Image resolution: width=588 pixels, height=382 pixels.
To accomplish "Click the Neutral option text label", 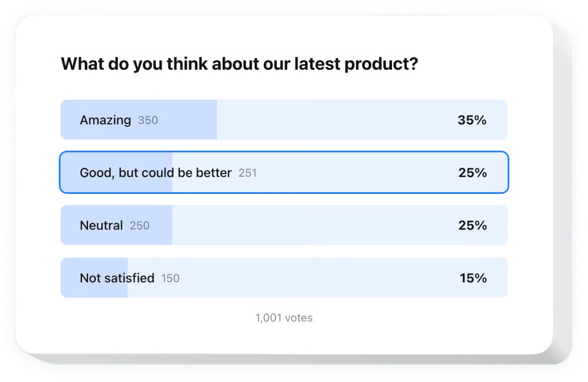I will tap(102, 225).
